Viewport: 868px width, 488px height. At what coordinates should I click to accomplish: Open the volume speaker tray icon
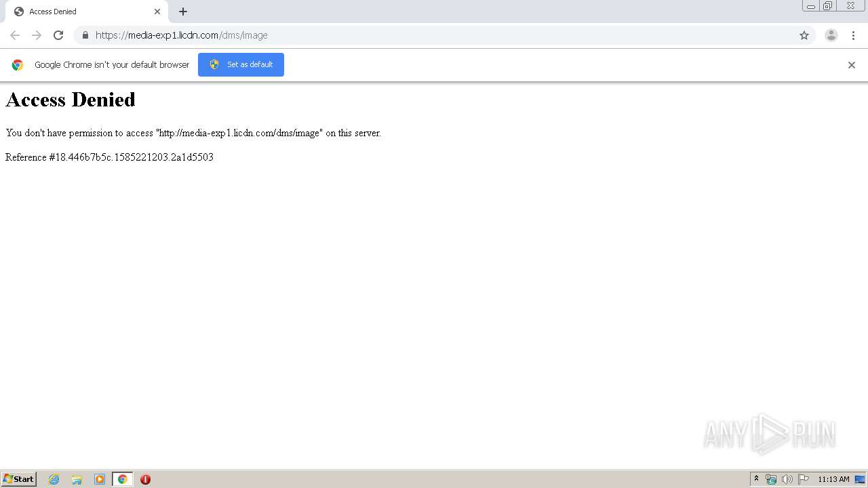tap(787, 479)
